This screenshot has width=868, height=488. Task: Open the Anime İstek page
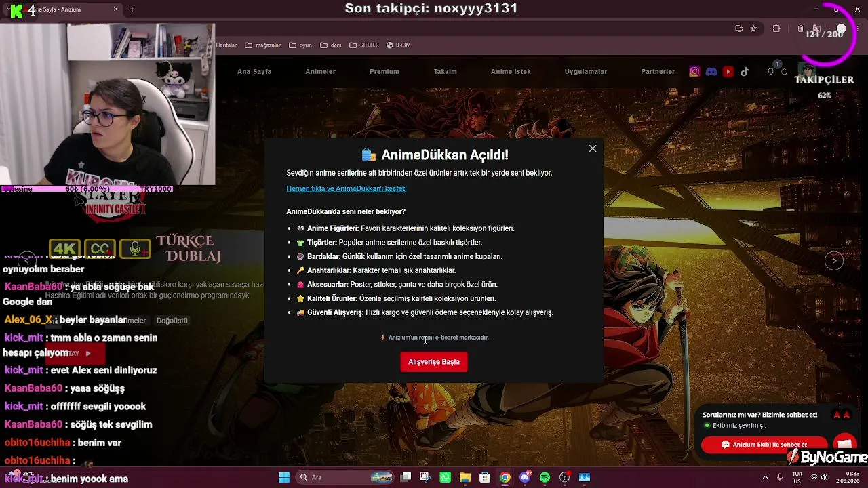[511, 71]
